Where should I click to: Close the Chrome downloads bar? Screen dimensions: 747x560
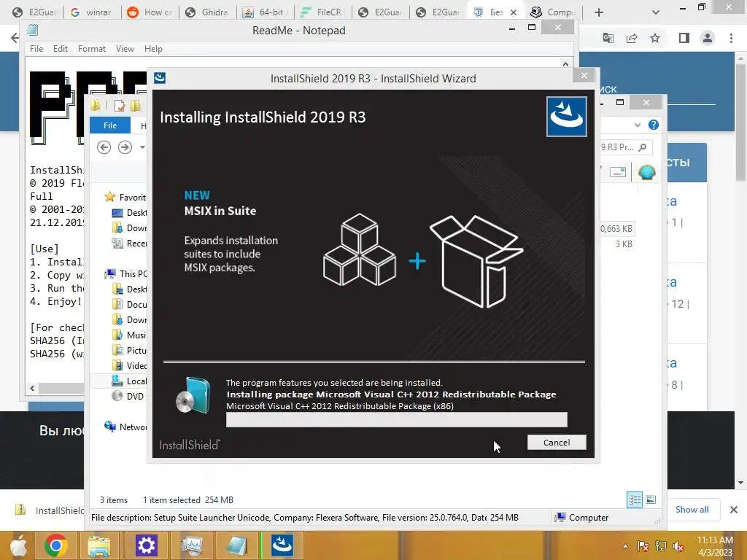[x=734, y=510]
